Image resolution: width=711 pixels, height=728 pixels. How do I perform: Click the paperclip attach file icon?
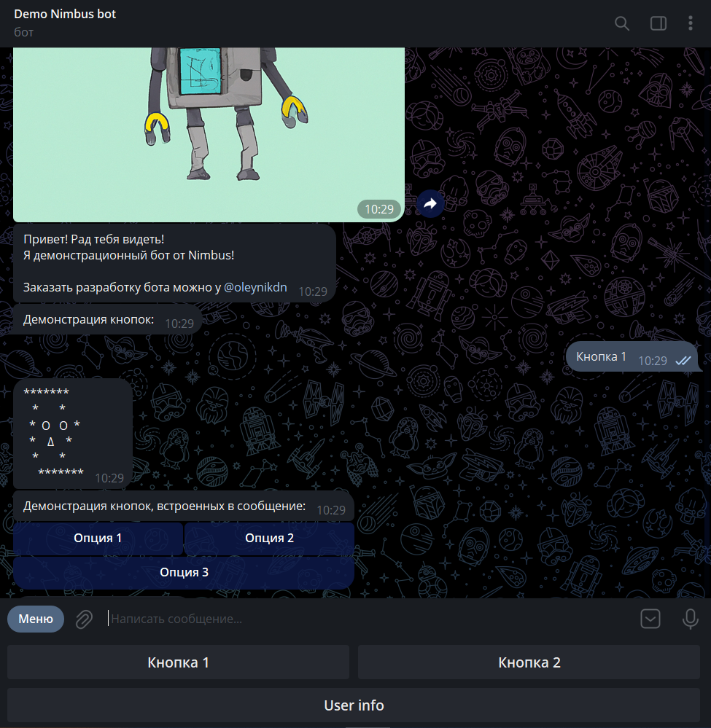[84, 619]
